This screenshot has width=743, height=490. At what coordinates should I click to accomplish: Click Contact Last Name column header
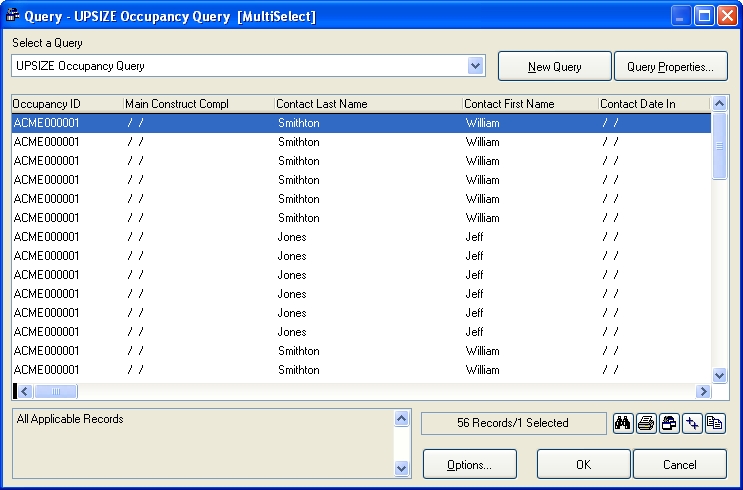tap(367, 104)
